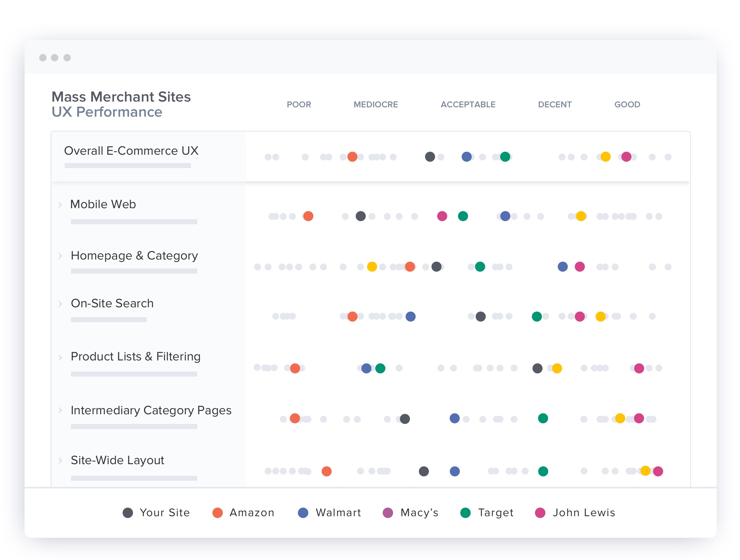740x560 pixels.
Task: Expand the Homepage & Category row chevron
Action: 60,256
